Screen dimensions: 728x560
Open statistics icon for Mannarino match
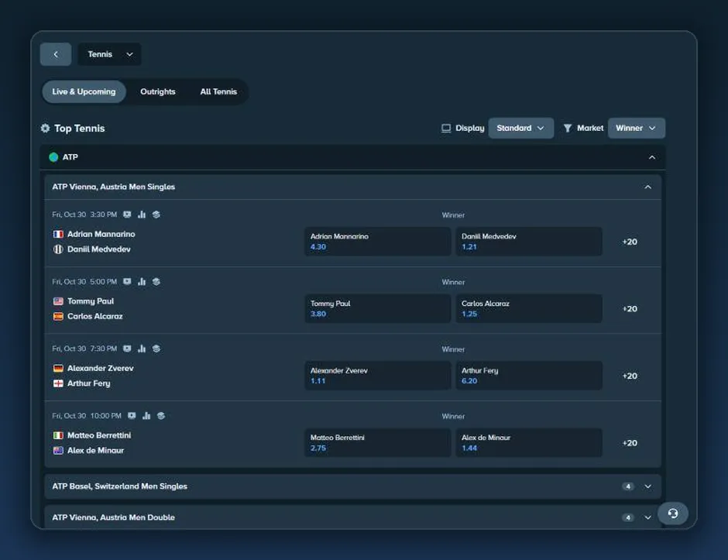pyautogui.click(x=142, y=215)
